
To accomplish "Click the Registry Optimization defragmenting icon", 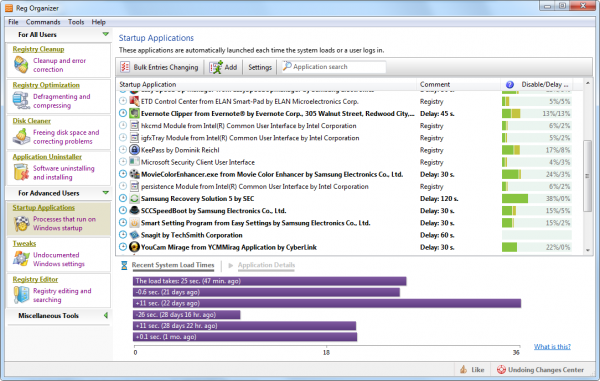I will (x=21, y=101).
